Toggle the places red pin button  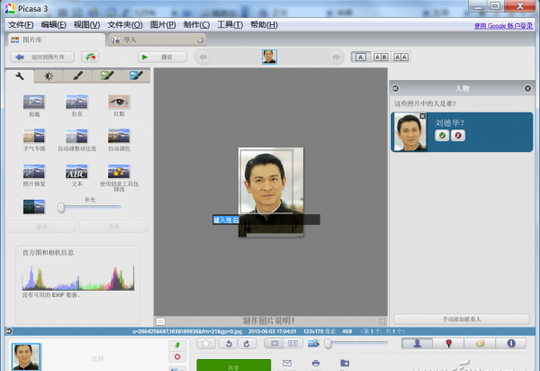click(x=448, y=343)
